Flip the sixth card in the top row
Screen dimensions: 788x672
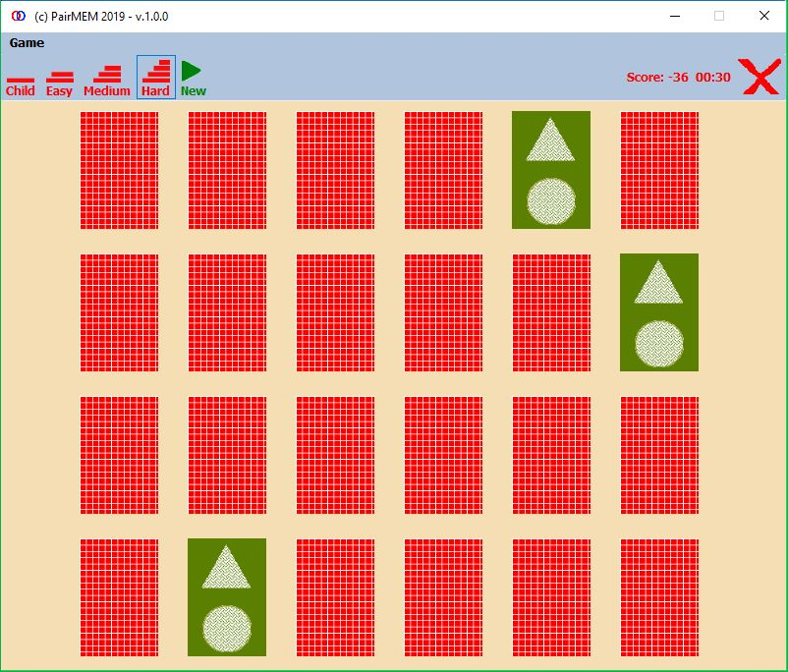659,170
